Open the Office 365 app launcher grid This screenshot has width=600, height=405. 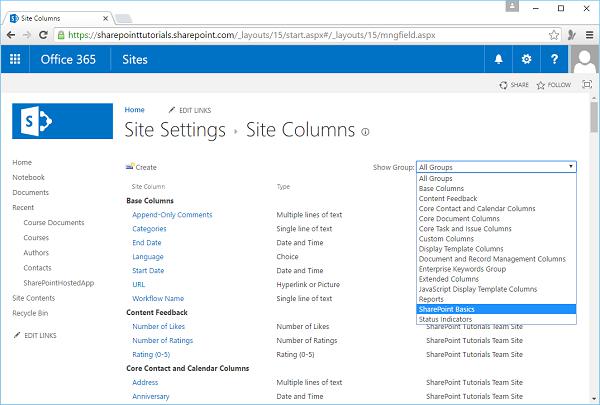(x=15, y=59)
